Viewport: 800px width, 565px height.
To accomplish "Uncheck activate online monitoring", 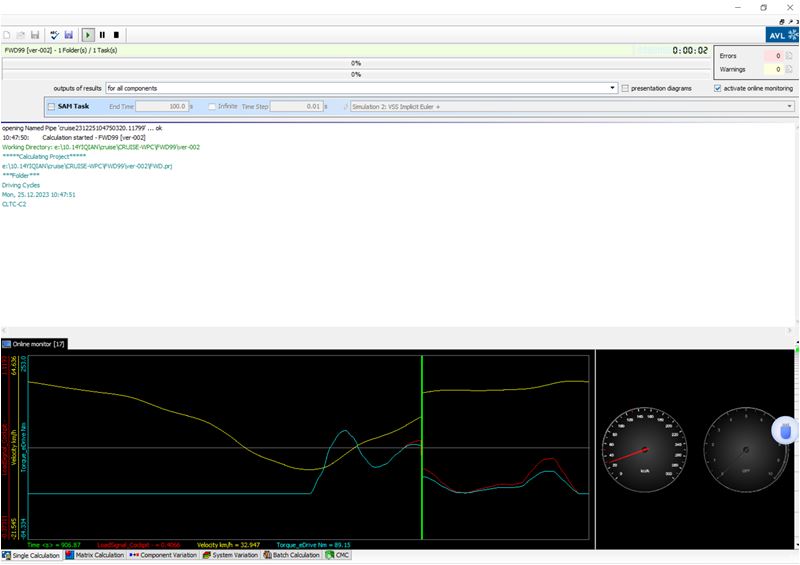I will pos(718,88).
